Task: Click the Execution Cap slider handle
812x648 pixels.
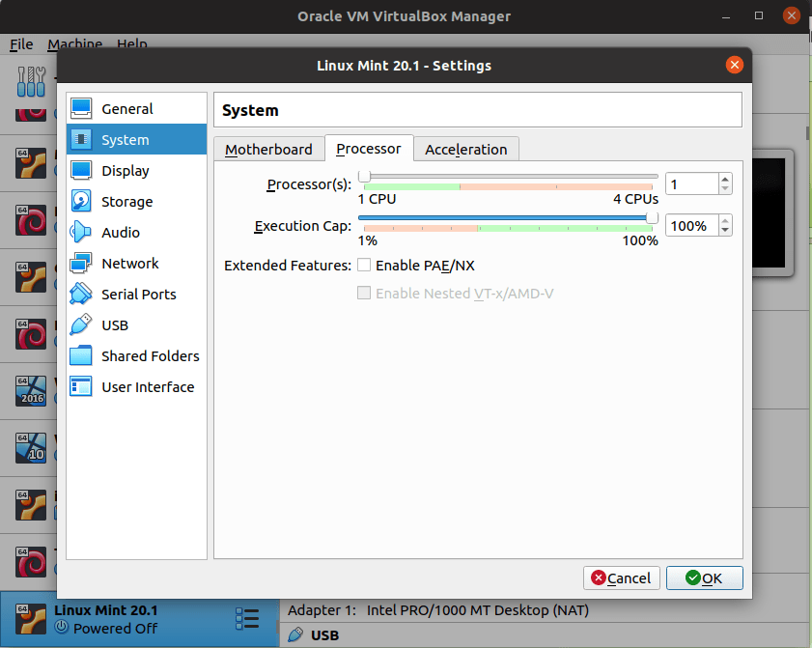Action: tap(652, 218)
